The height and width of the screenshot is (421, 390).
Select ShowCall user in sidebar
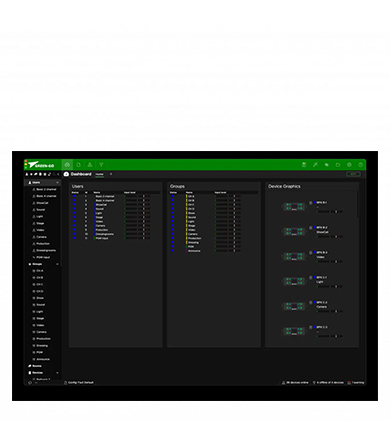coord(40,203)
